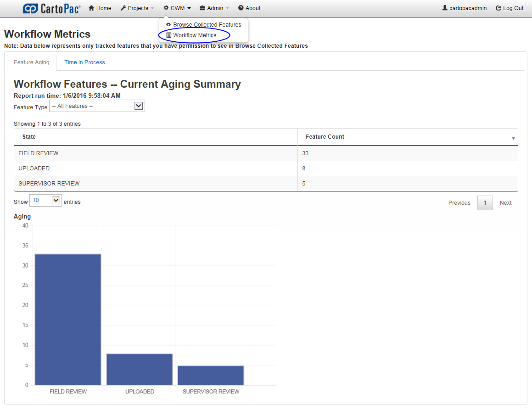
Task: Click the CartoPac logo icon
Action: (x=29, y=8)
